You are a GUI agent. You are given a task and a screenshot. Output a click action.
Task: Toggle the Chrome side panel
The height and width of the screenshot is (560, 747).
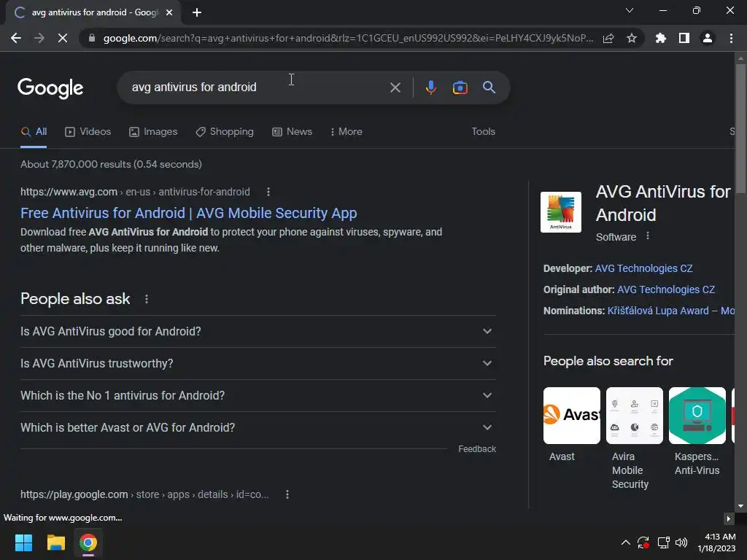(684, 38)
